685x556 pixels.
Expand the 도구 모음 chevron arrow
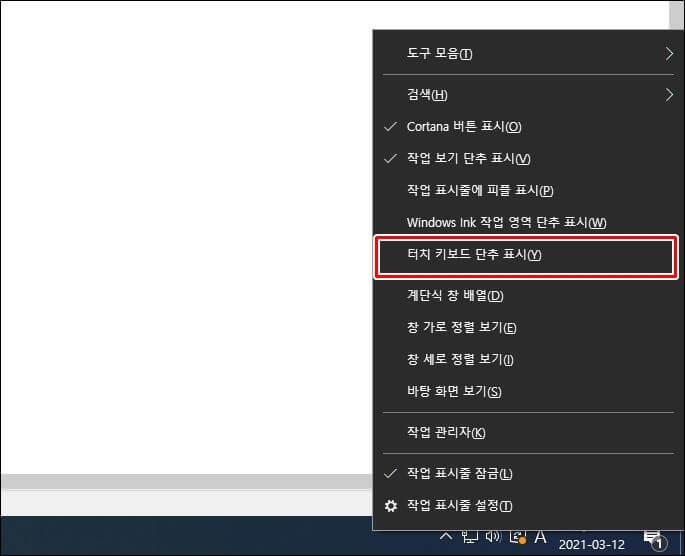pos(669,54)
